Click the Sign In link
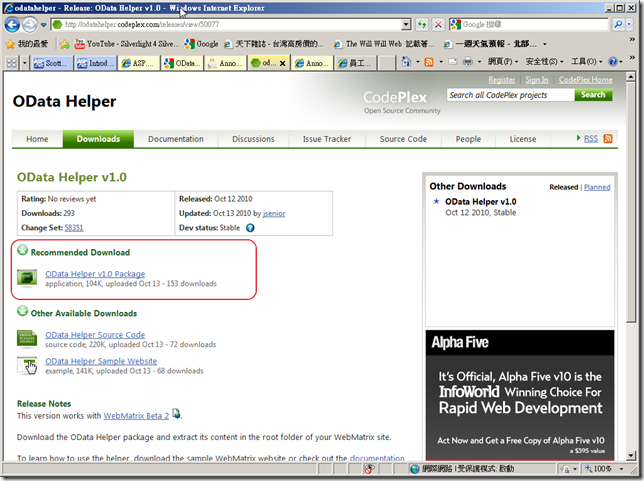This screenshot has height=481, width=644. (x=536, y=80)
